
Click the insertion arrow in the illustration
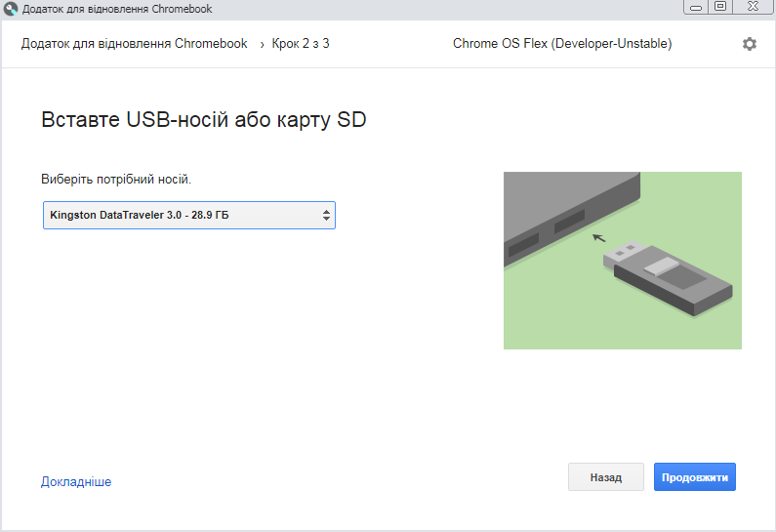[x=598, y=236]
